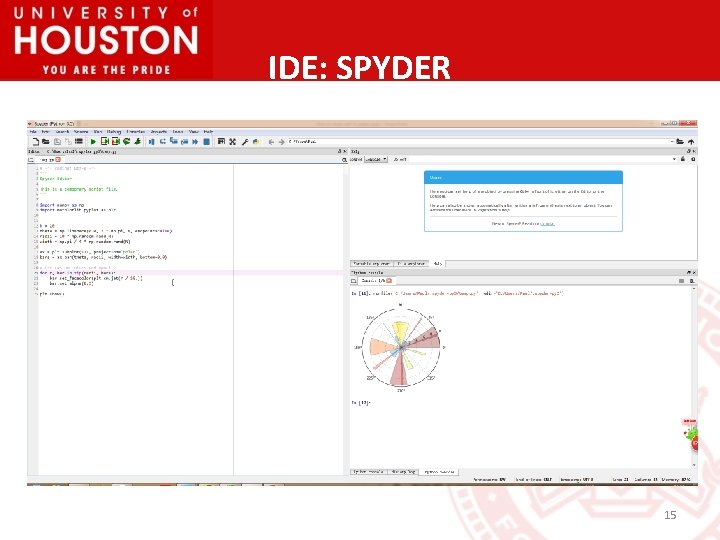Open the File menu
The width and height of the screenshot is (720, 540).
pyautogui.click(x=33, y=132)
